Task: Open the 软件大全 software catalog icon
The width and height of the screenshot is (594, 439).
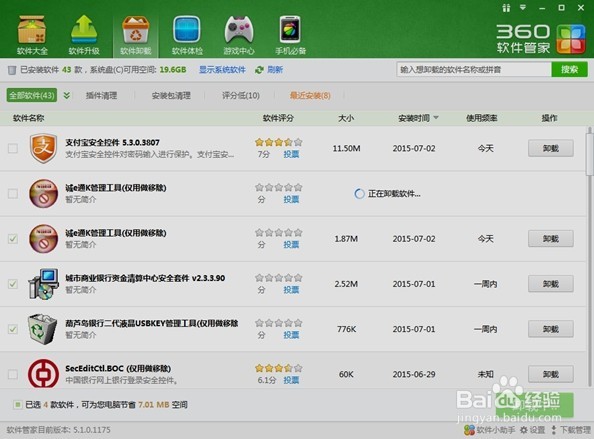Action: (x=32, y=35)
